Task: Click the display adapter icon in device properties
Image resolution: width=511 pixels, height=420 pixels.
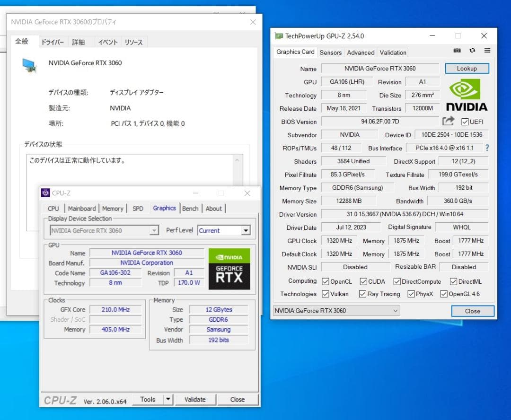Action: point(29,65)
